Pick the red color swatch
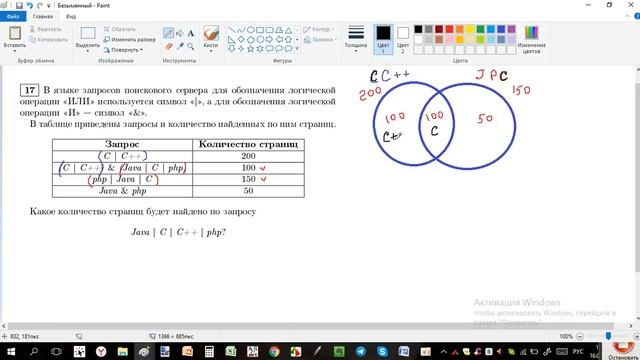The image size is (640, 360). coord(449,29)
